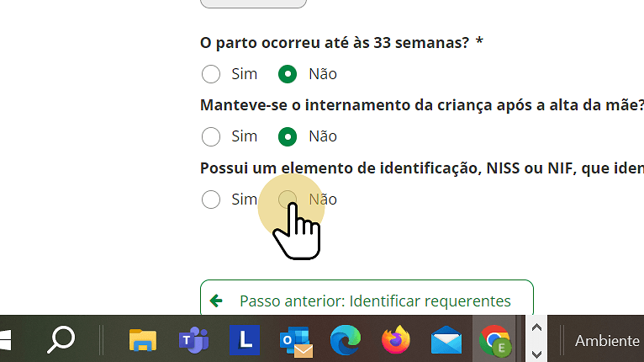The image size is (644, 362).
Task: Switch to the Chrome window in the taskbar
Action: click(x=495, y=340)
